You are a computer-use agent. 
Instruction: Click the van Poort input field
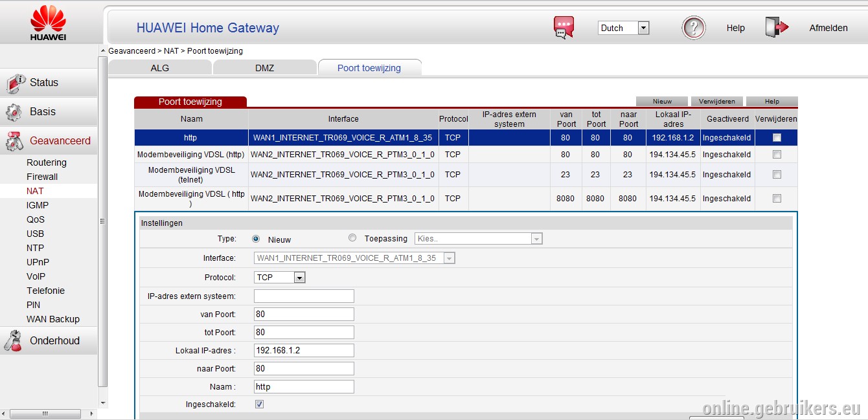coord(304,315)
